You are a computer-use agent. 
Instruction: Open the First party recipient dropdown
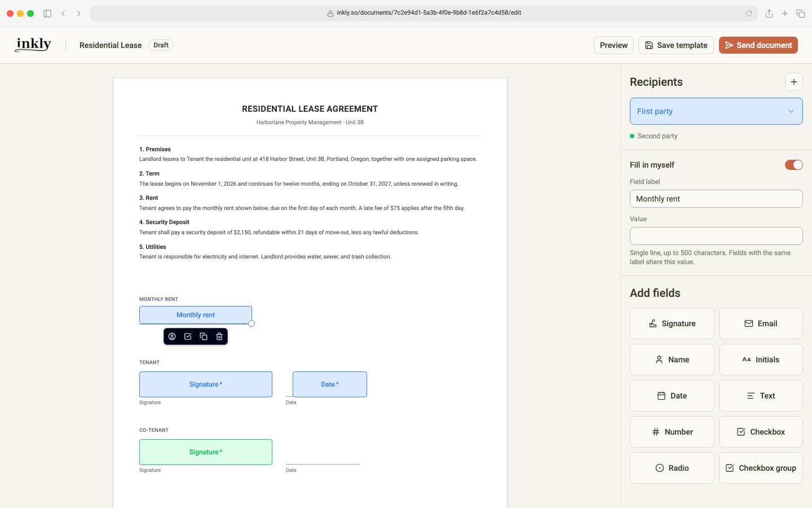pos(716,111)
